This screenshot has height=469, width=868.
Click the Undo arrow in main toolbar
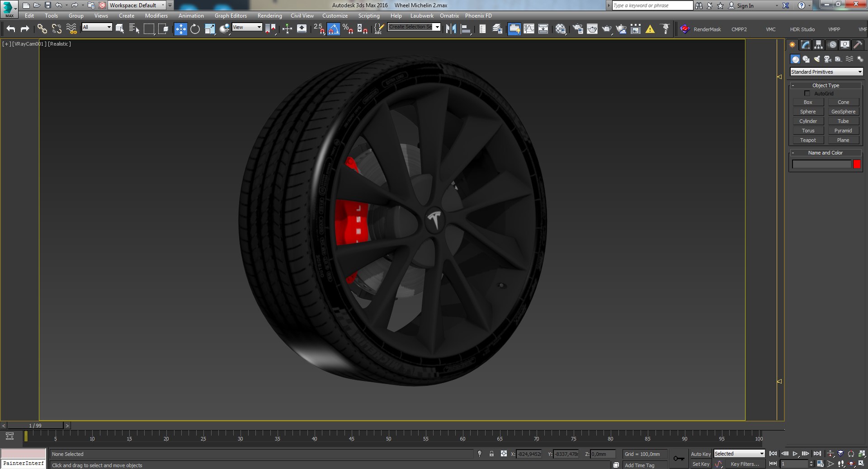coord(11,29)
